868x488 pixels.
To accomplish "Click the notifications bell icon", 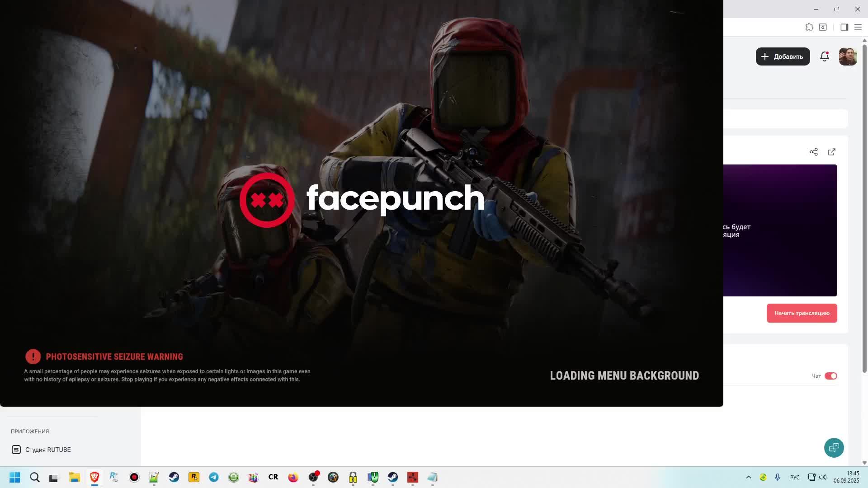I will coord(824,56).
